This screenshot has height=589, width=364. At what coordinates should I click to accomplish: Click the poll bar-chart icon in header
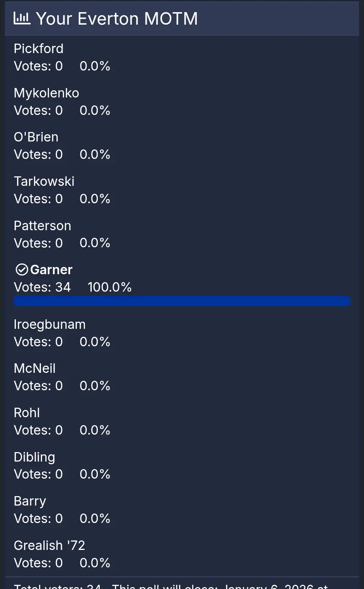22,18
